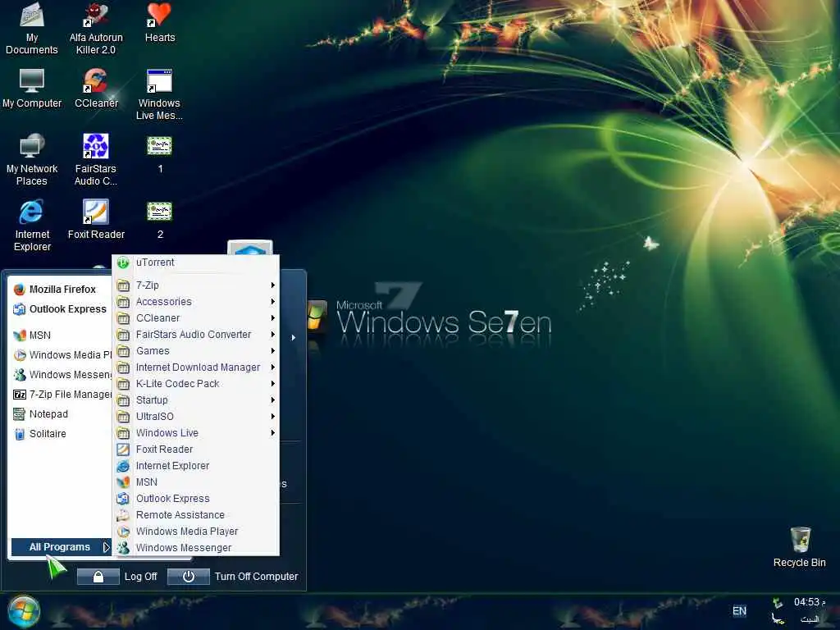
Task: Click the Windows Start orb
Action: [24, 611]
